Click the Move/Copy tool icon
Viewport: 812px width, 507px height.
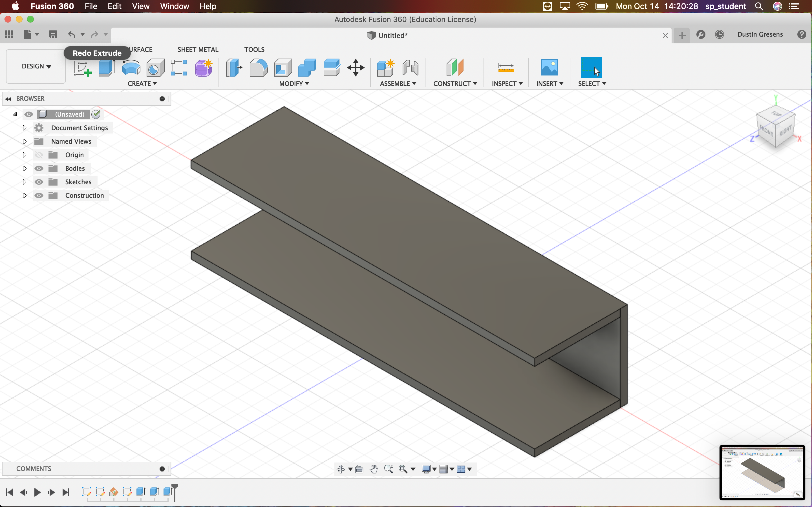tap(356, 67)
